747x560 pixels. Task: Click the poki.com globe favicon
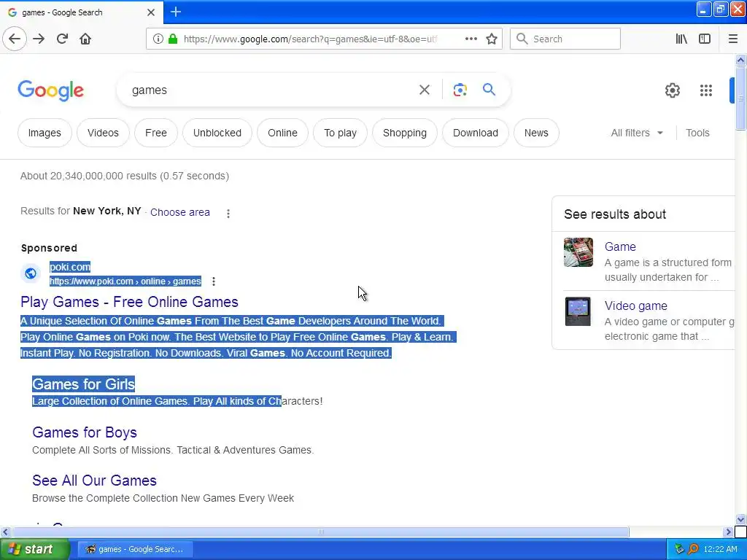(31, 273)
